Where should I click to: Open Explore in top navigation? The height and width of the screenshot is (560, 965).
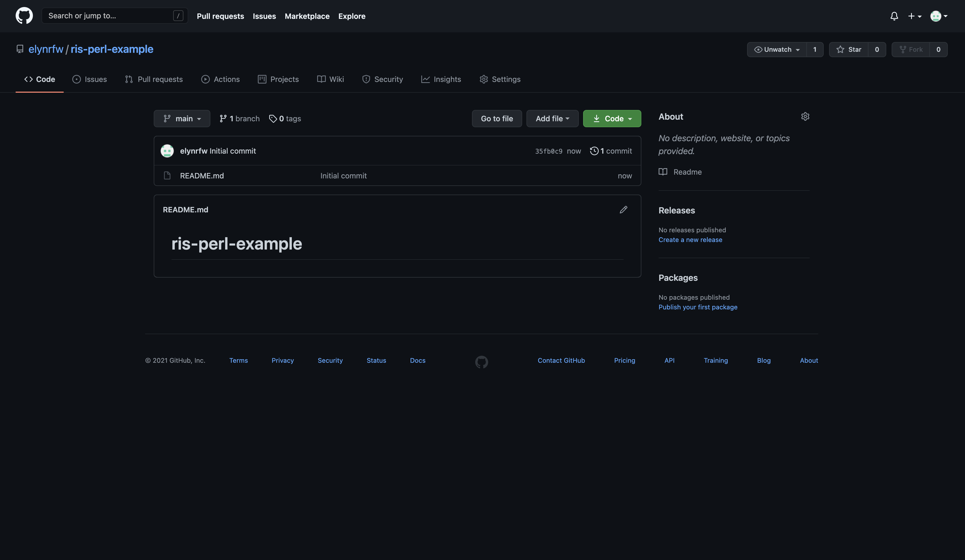351,16
